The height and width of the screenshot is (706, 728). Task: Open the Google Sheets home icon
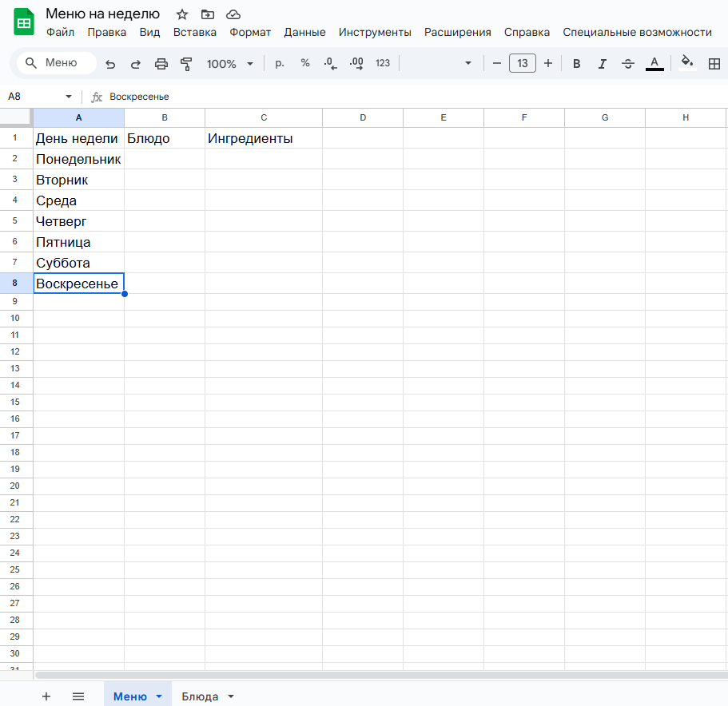click(x=24, y=22)
